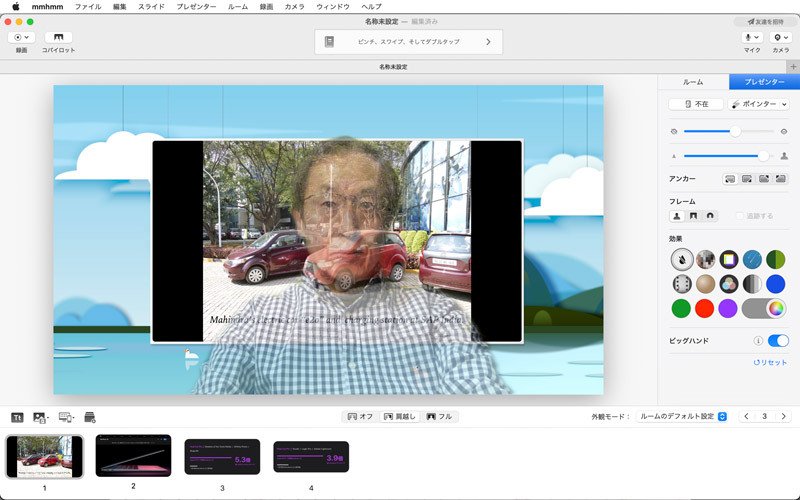Add a new tab with plus button

pos(793,67)
